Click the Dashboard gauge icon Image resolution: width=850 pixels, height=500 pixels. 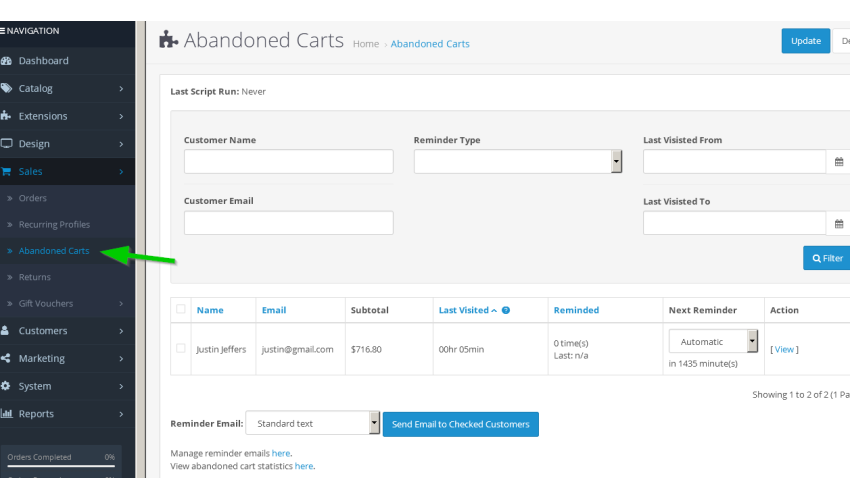[6, 61]
